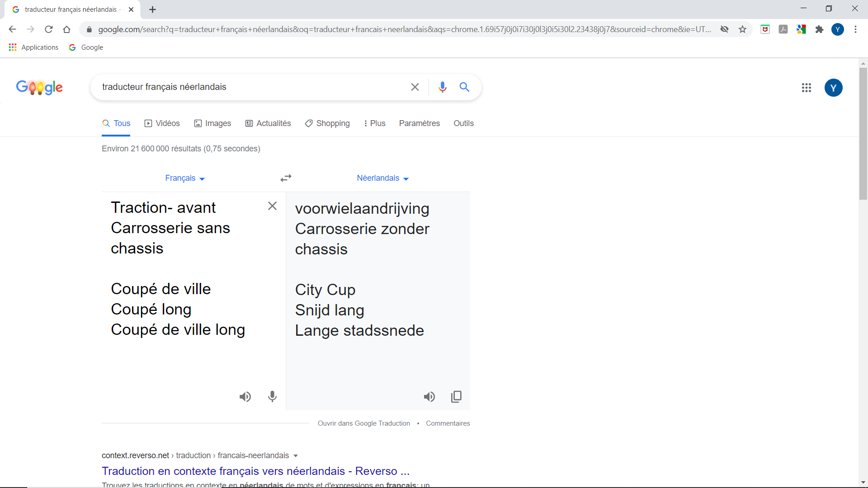
Task: Open the Chrome extensions puzzle icon
Action: [x=819, y=29]
